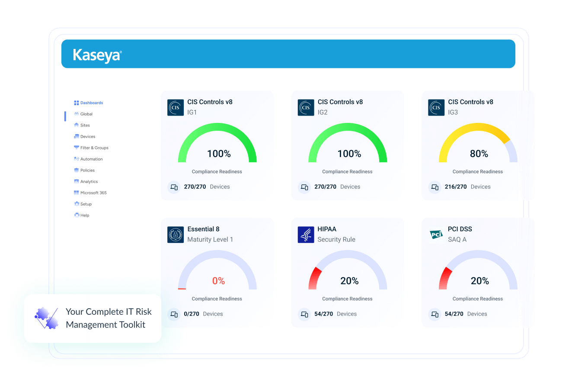This screenshot has height=387, width=588.
Task: Click "SAQ A" subtitle under PCI DSS
Action: (x=457, y=240)
